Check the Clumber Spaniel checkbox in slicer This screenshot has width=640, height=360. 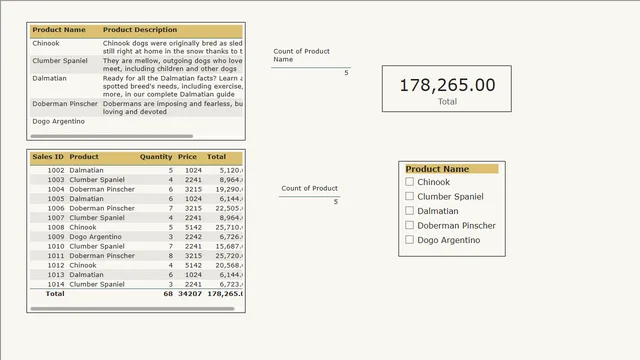tap(409, 196)
